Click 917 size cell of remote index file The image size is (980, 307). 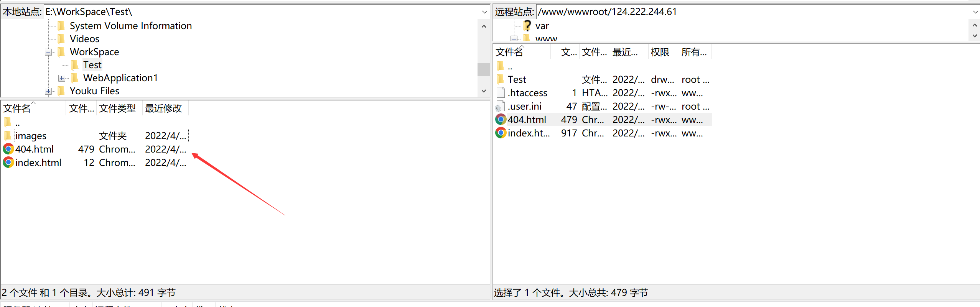pos(569,133)
